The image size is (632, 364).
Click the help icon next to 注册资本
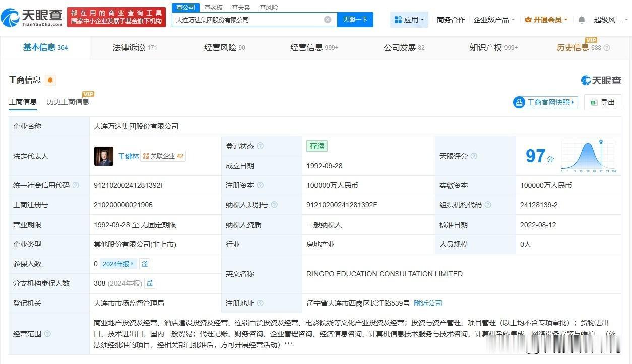(260, 185)
